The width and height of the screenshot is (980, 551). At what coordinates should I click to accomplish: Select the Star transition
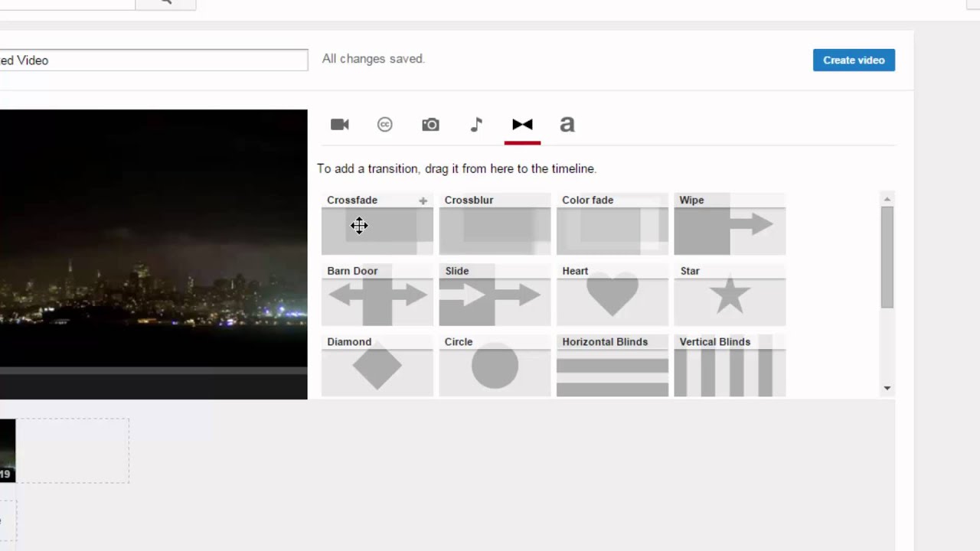[x=730, y=295]
